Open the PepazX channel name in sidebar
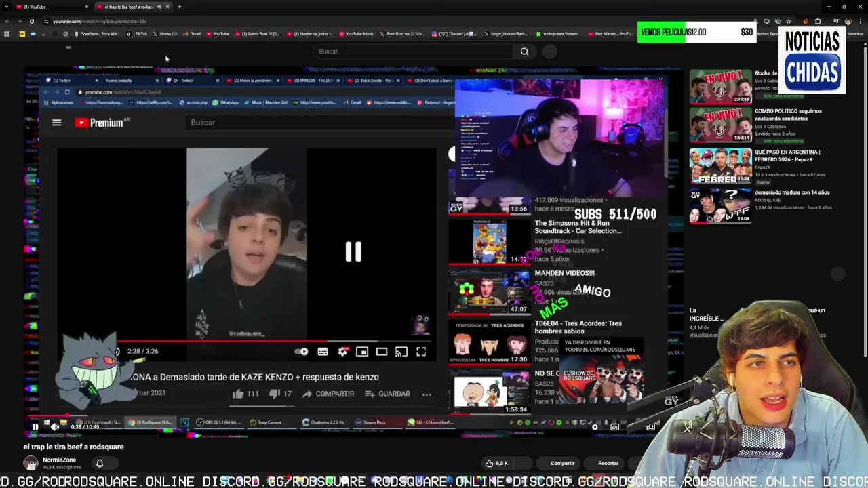Image resolution: width=868 pixels, height=488 pixels. click(x=764, y=166)
